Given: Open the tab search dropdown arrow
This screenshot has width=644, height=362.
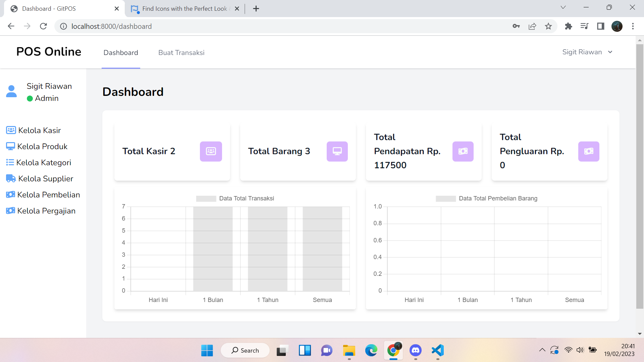Looking at the screenshot, I should coord(563,7).
